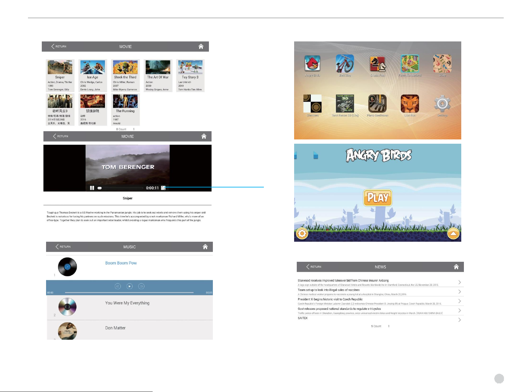Viewport: 532px width, 392px height.
Task: Select the Don Matter track
Action: [x=115, y=328]
